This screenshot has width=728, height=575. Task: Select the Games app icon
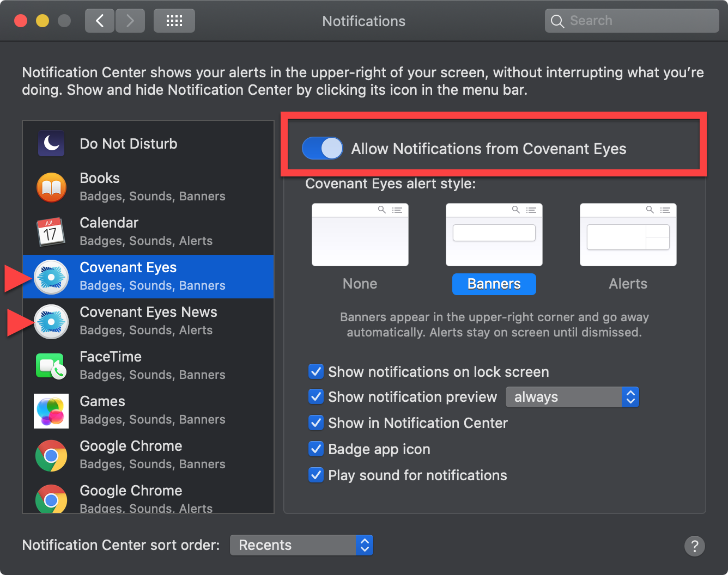(x=51, y=411)
